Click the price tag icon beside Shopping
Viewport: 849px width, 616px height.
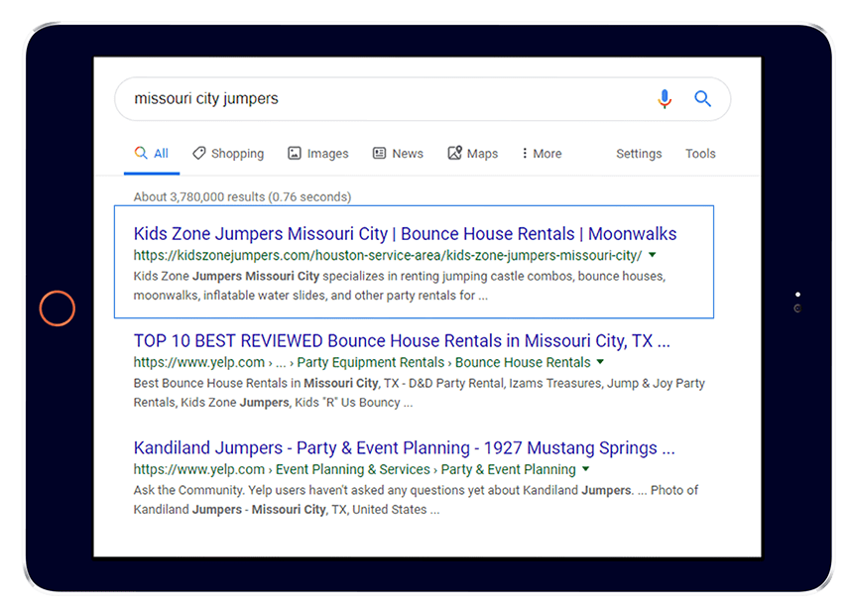click(x=199, y=154)
